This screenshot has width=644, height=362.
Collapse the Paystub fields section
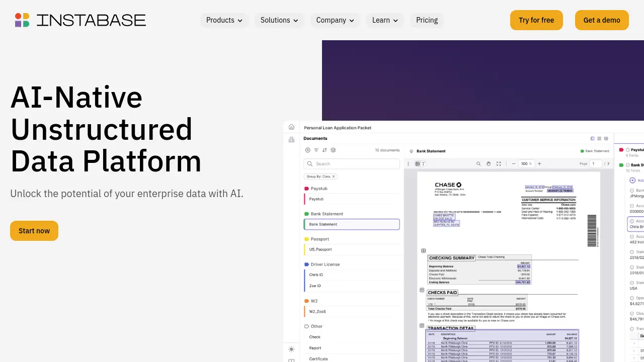coord(628,150)
